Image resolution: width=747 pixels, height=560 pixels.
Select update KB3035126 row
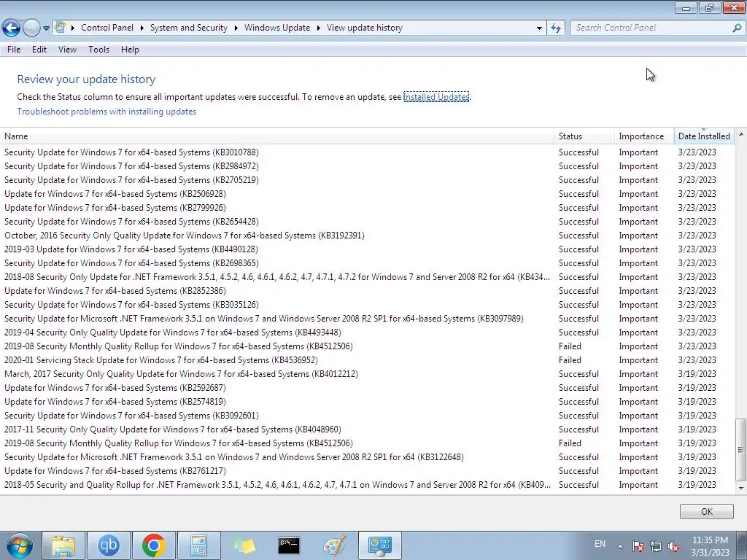[367, 304]
